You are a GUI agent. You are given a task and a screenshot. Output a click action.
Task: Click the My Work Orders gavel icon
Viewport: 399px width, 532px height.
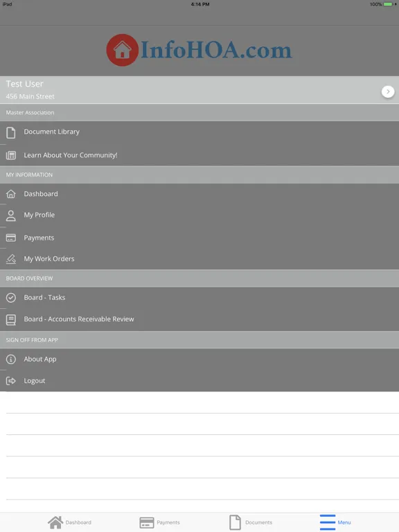click(11, 259)
